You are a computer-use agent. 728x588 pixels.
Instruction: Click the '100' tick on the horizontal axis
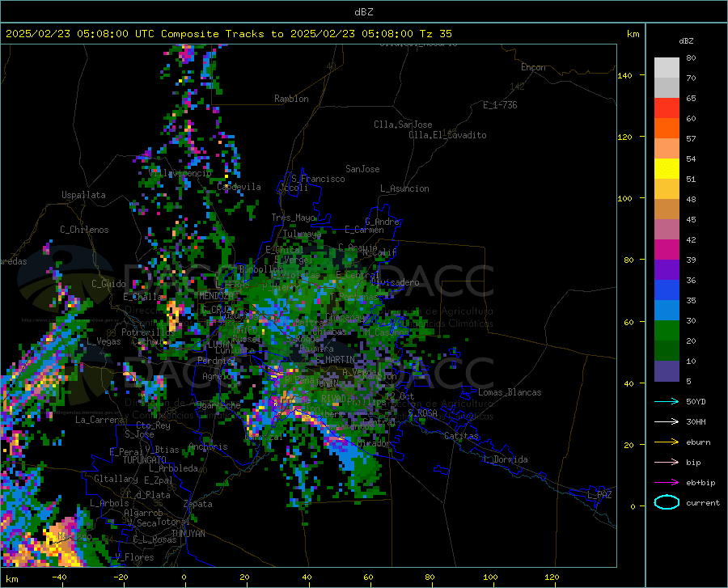[x=491, y=577]
